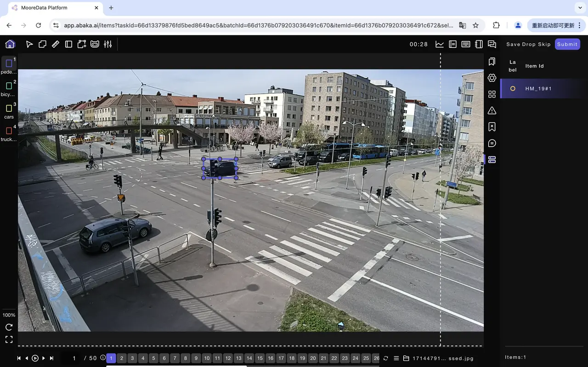Image resolution: width=588 pixels, height=367 pixels.
Task: Play the frame sequence
Action: pyautogui.click(x=35, y=358)
